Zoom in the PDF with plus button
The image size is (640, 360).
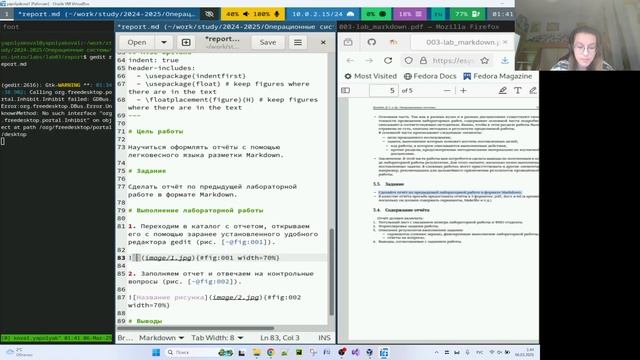point(463,91)
